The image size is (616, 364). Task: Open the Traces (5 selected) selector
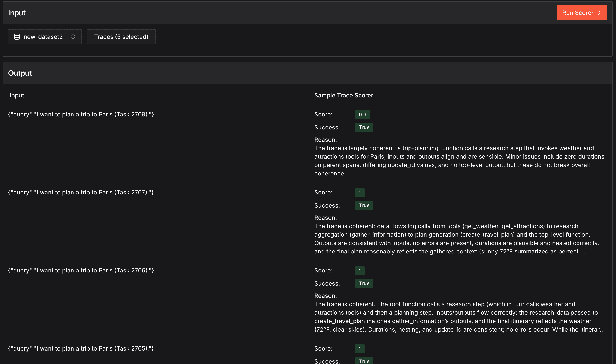pyautogui.click(x=121, y=37)
